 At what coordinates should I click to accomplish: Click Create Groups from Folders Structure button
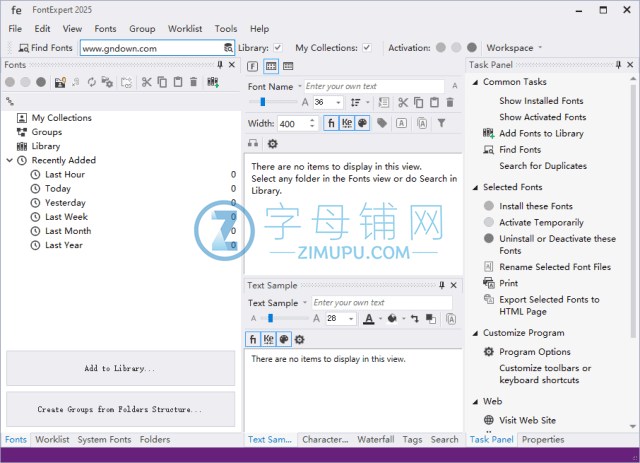[x=120, y=409]
